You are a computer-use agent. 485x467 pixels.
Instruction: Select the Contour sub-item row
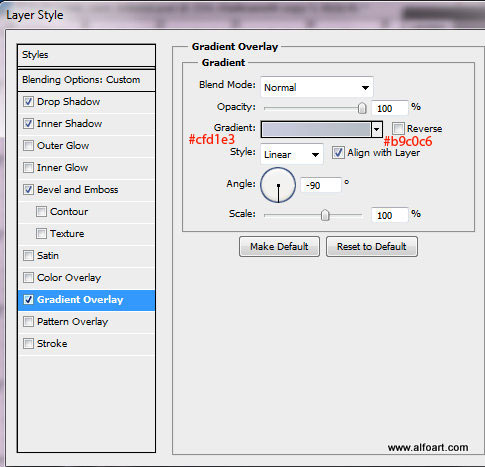[x=86, y=212]
